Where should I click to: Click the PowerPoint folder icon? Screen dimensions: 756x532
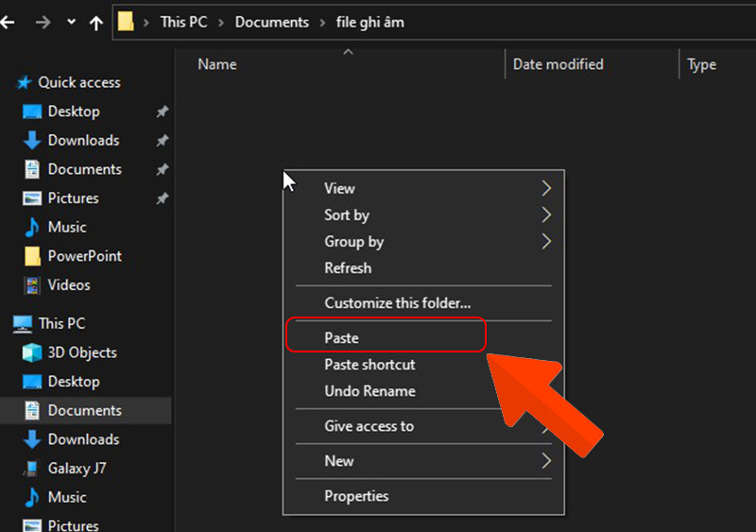click(x=32, y=256)
